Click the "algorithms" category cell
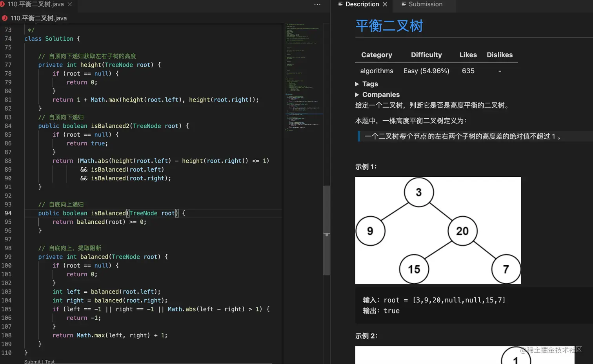 pyautogui.click(x=377, y=71)
